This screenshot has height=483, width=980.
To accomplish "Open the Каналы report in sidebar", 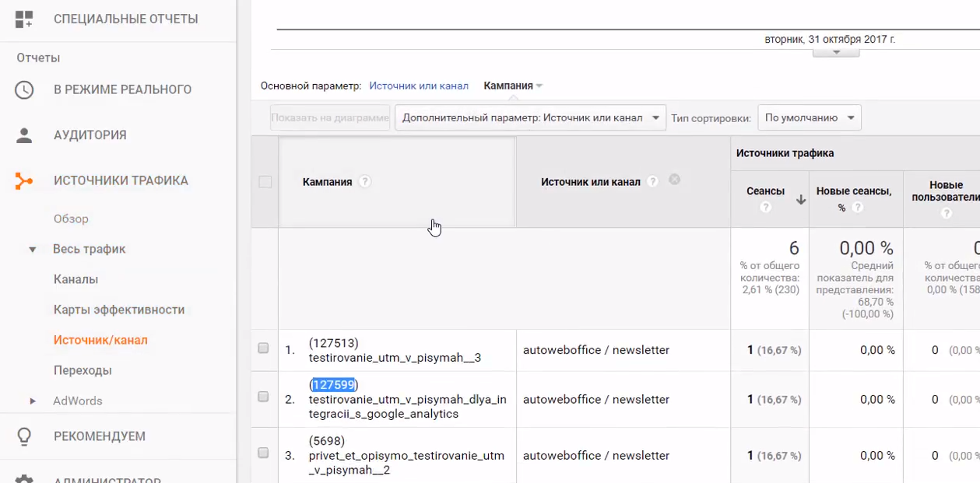I will 76,279.
